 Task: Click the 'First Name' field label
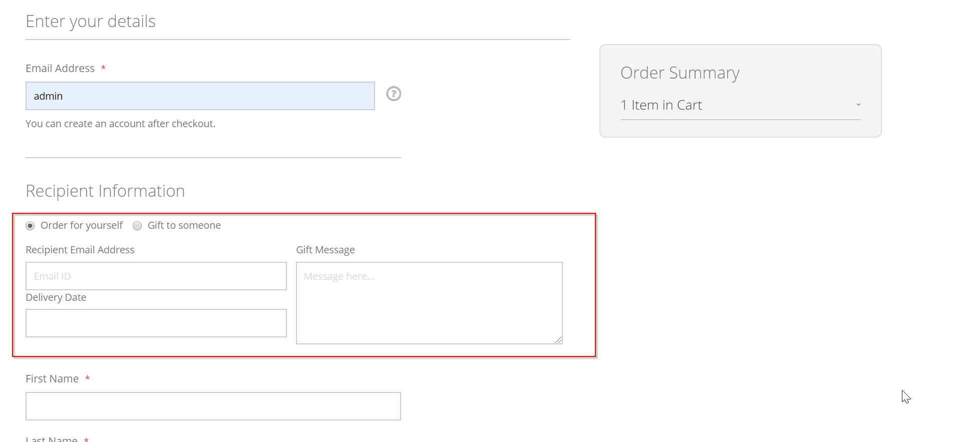tap(52, 379)
